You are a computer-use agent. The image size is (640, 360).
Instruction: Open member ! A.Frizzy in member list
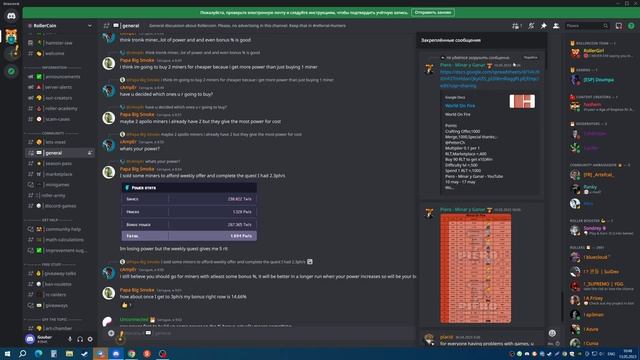(x=601, y=300)
